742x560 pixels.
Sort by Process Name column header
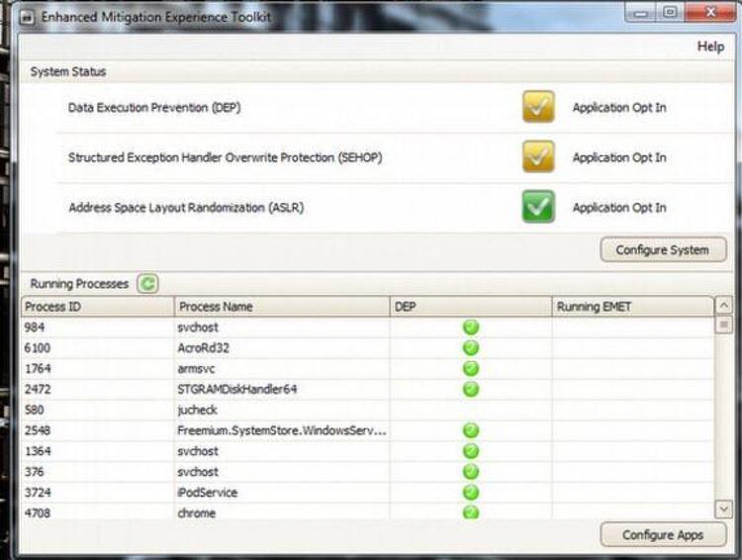[x=282, y=307]
